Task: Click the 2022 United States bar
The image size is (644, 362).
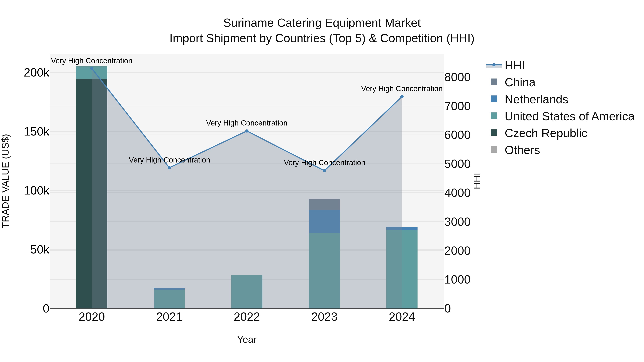Action: (247, 292)
